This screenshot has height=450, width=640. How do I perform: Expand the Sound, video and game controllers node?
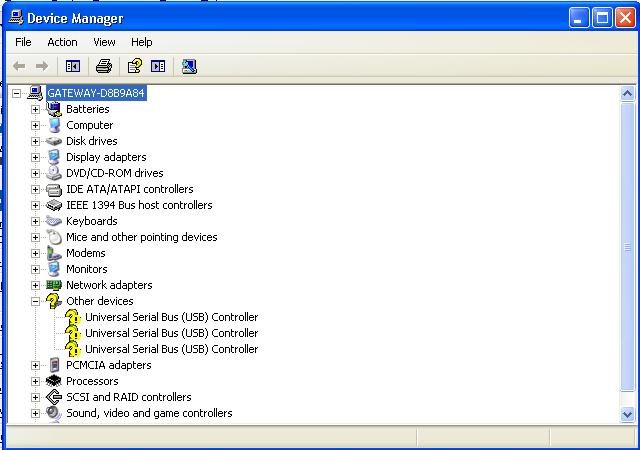[x=36, y=413]
